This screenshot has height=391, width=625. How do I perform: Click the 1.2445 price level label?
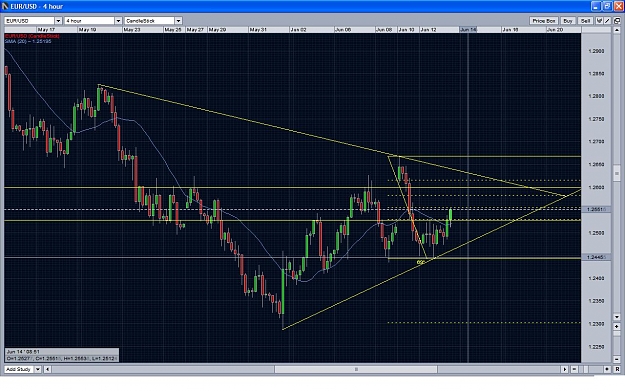pos(596,257)
